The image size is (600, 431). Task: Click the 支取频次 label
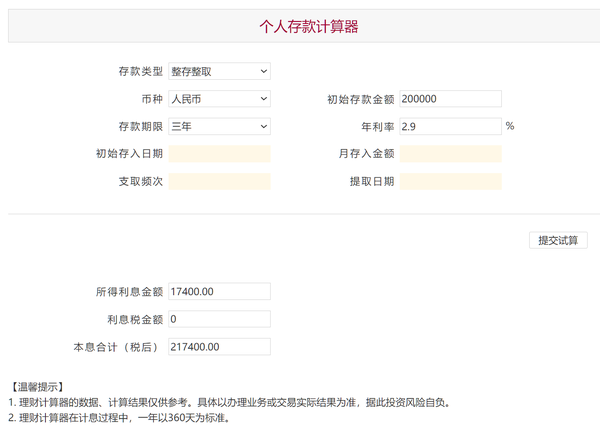tap(140, 181)
